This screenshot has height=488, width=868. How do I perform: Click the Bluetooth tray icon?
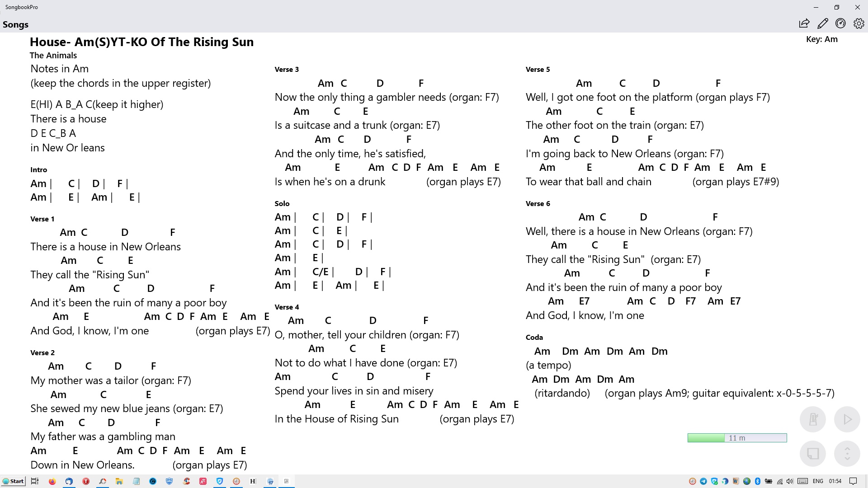tap(758, 481)
